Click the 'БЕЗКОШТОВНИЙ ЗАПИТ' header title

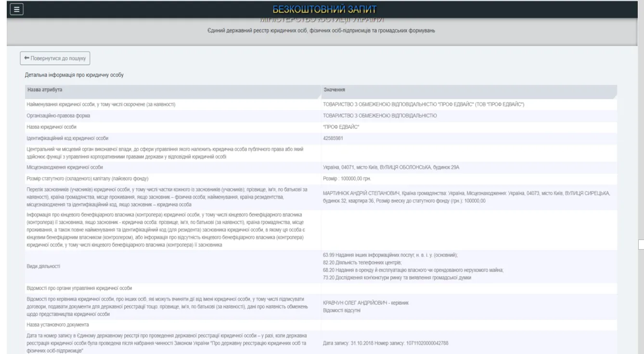click(x=324, y=9)
